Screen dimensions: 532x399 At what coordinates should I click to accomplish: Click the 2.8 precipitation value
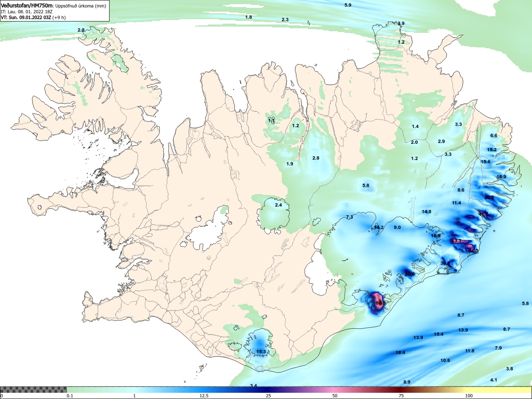(x=316, y=158)
